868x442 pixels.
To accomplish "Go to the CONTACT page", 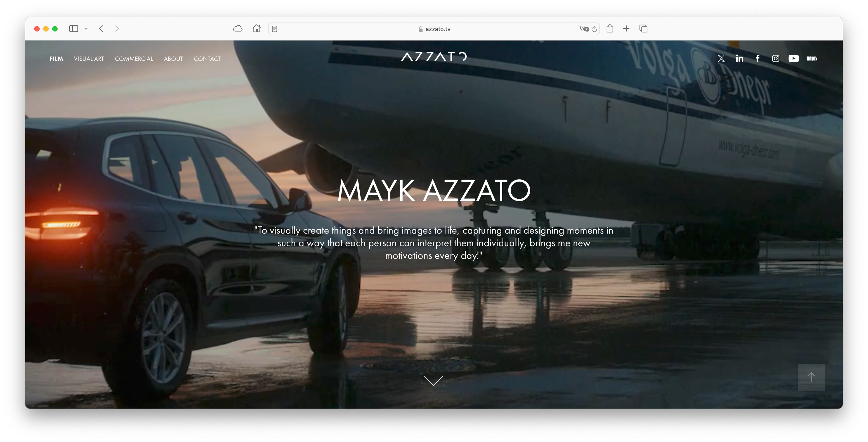I will click(x=207, y=59).
